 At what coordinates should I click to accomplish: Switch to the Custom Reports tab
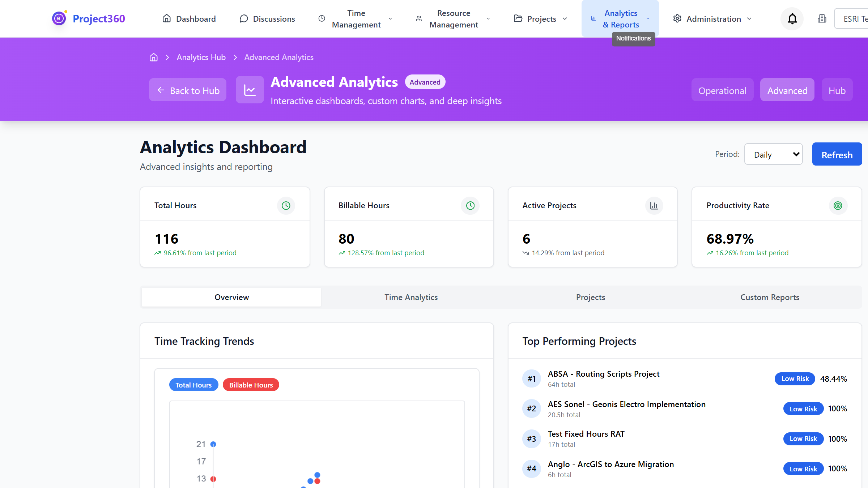(x=770, y=297)
